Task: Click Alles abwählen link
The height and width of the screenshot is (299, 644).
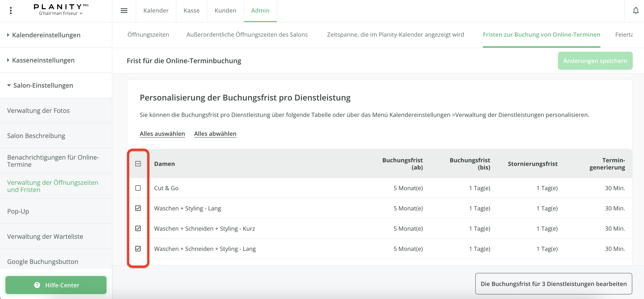Action: click(215, 134)
